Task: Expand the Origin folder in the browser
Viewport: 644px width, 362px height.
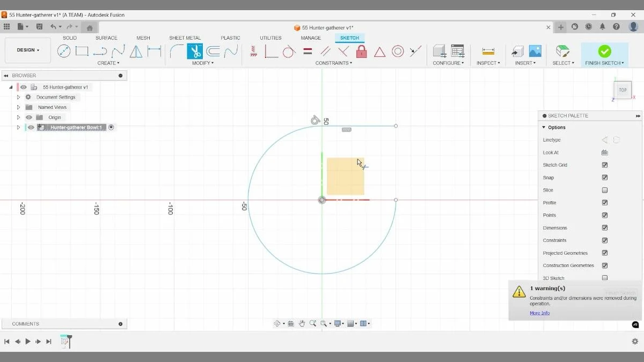Action: [18, 117]
